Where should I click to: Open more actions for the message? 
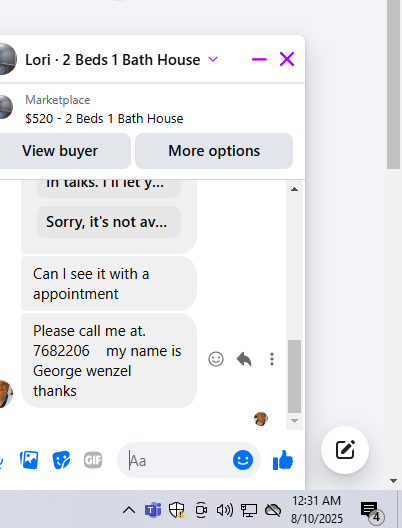tap(272, 359)
